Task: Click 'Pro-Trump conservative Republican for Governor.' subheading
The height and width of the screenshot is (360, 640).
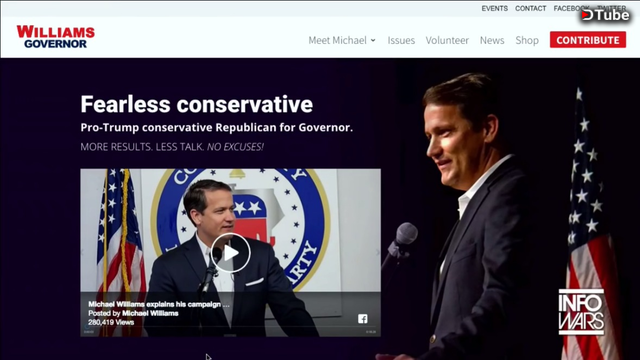Action: [216, 127]
